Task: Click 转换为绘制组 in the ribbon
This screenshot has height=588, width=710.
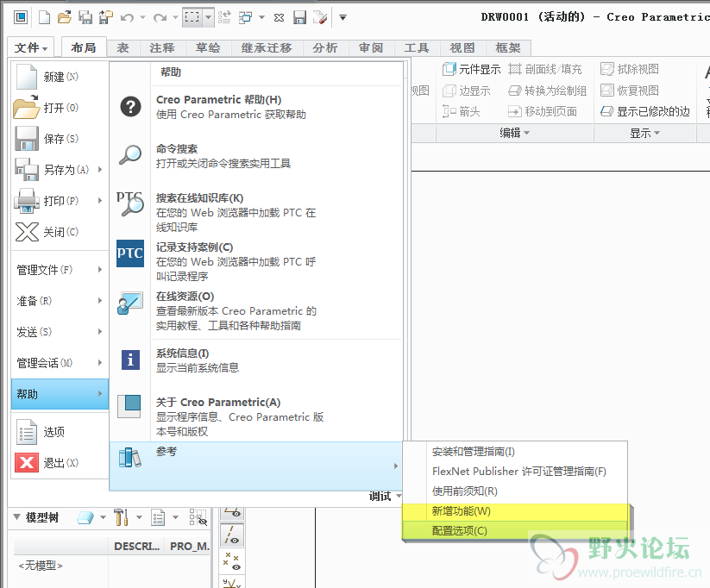Action: coord(548,91)
